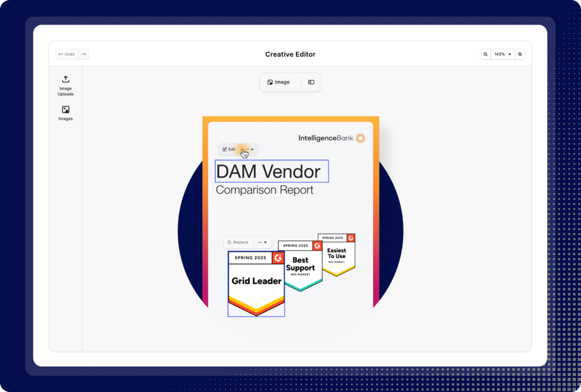The height and width of the screenshot is (392, 581).
Task: Click the Undo button
Action: tap(67, 54)
